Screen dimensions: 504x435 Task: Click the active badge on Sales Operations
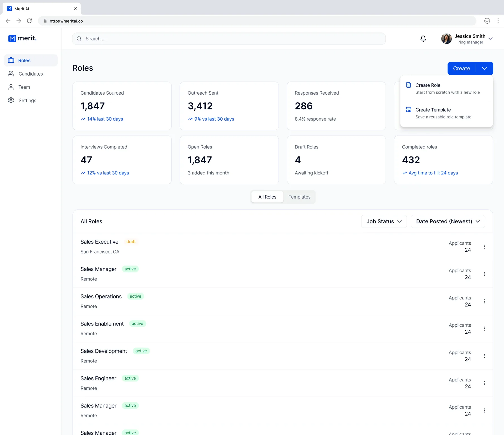(136, 296)
